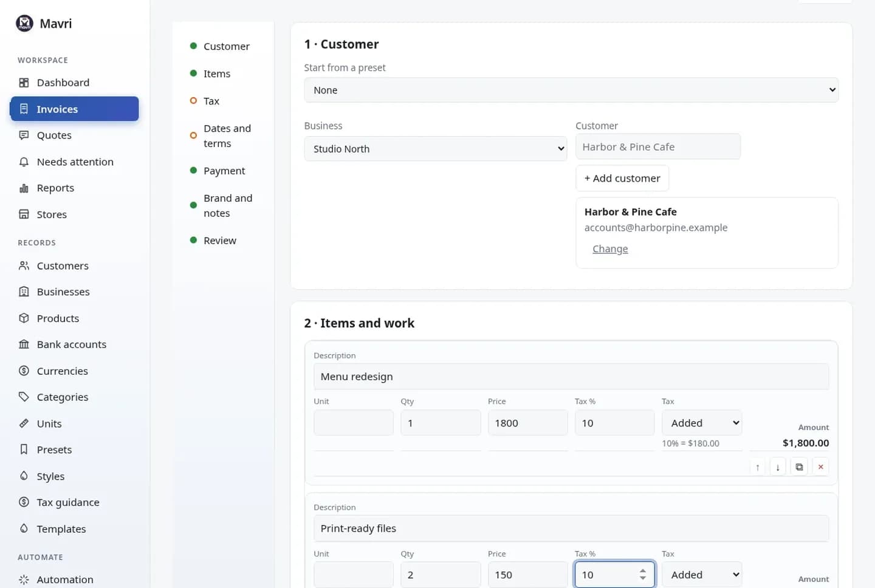
Task: Open Tax mode dropdown for Print-ready files
Action: coord(702,575)
